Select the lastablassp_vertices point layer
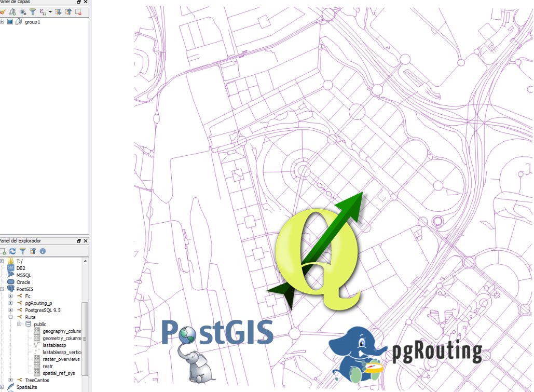 62,352
